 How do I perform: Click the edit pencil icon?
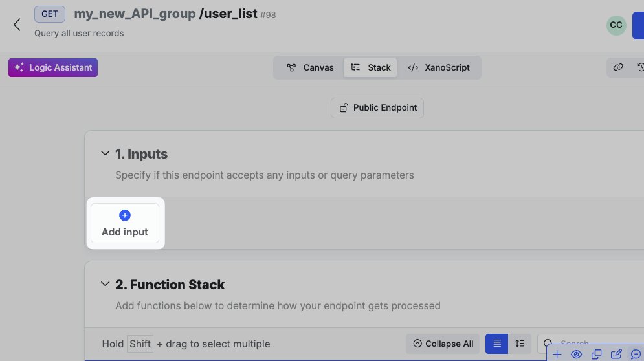coord(616,354)
